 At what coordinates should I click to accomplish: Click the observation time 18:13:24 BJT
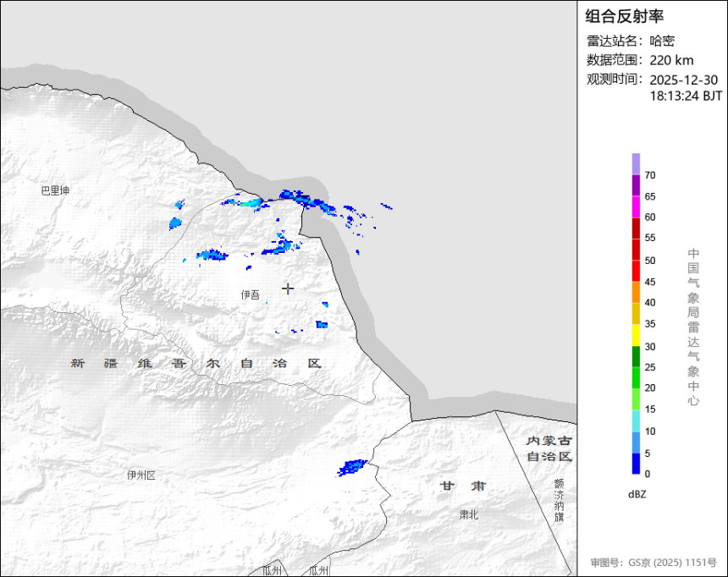(686, 96)
